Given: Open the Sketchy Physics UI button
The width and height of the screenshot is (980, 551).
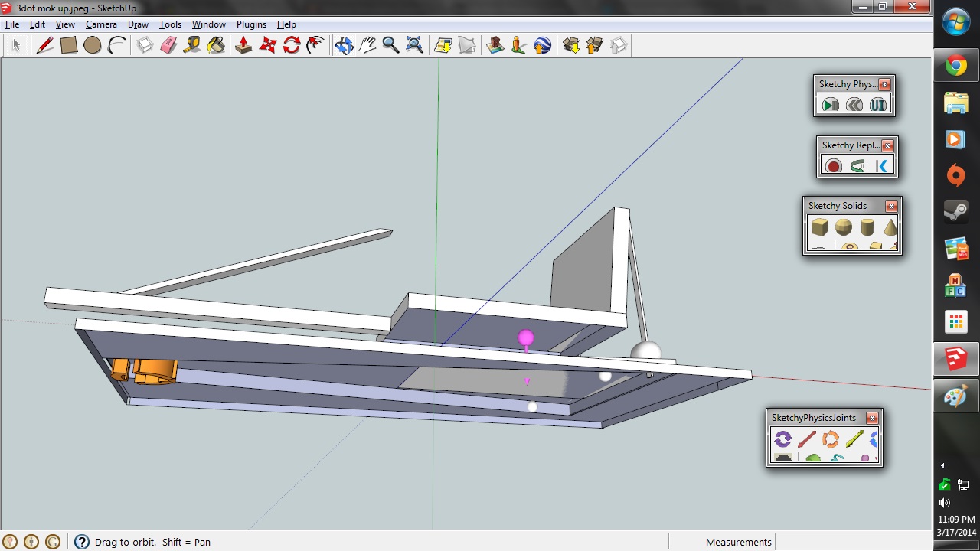Looking at the screenshot, I should [878, 105].
